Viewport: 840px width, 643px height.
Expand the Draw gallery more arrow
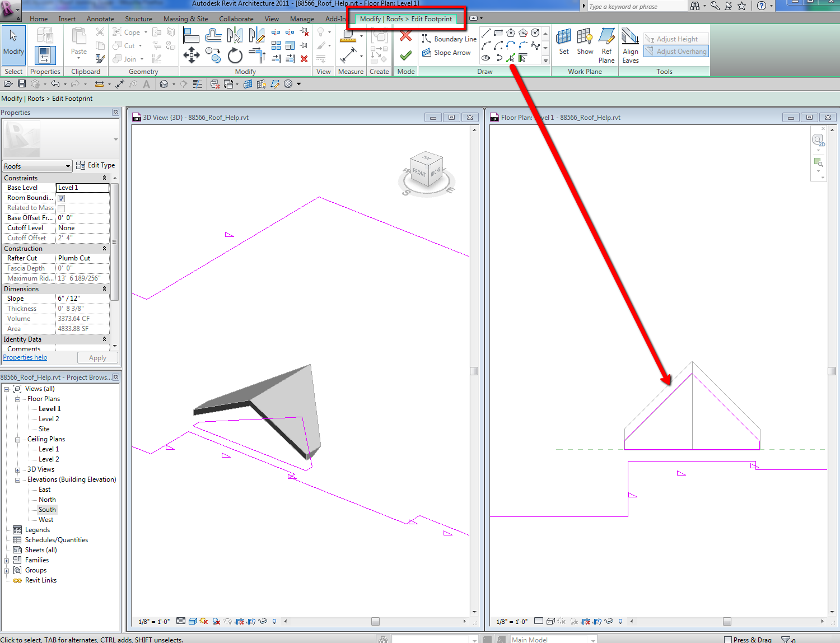pos(545,60)
